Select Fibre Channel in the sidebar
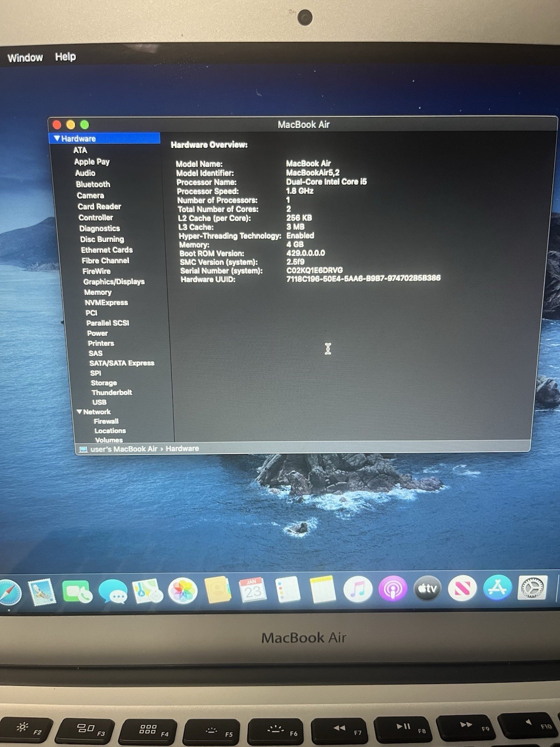The width and height of the screenshot is (560, 747). tap(105, 261)
